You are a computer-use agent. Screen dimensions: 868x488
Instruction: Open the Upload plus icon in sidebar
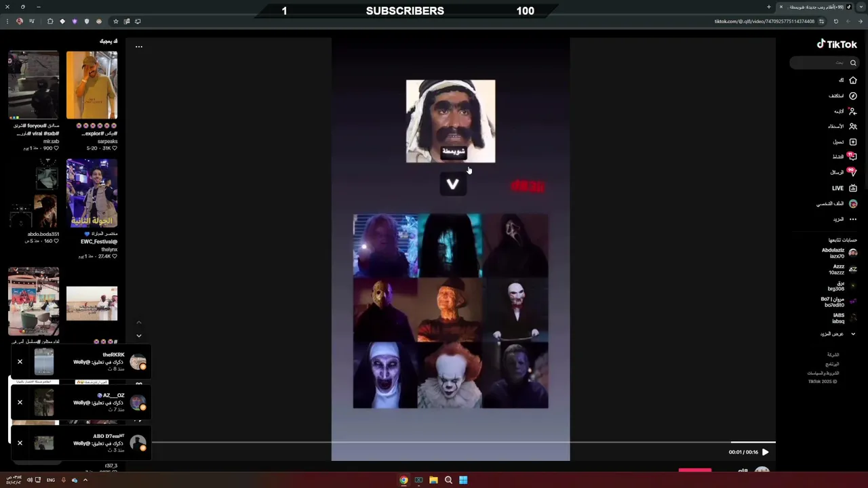853,142
